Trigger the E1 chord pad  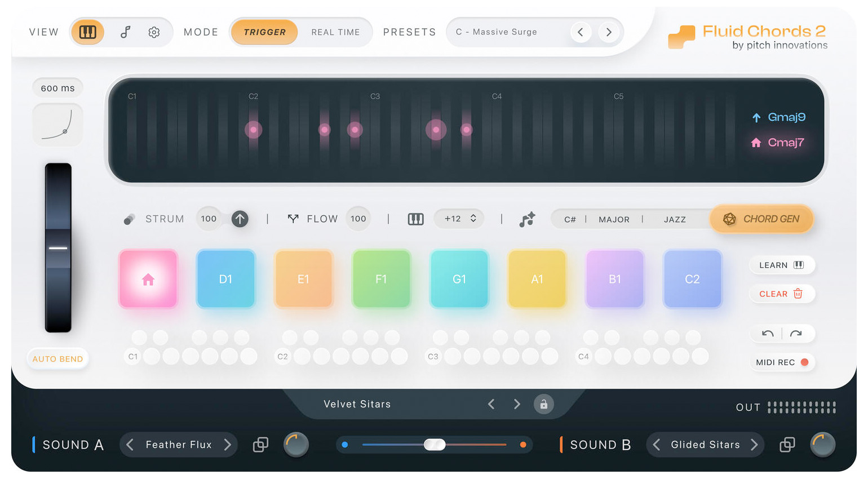(x=303, y=279)
